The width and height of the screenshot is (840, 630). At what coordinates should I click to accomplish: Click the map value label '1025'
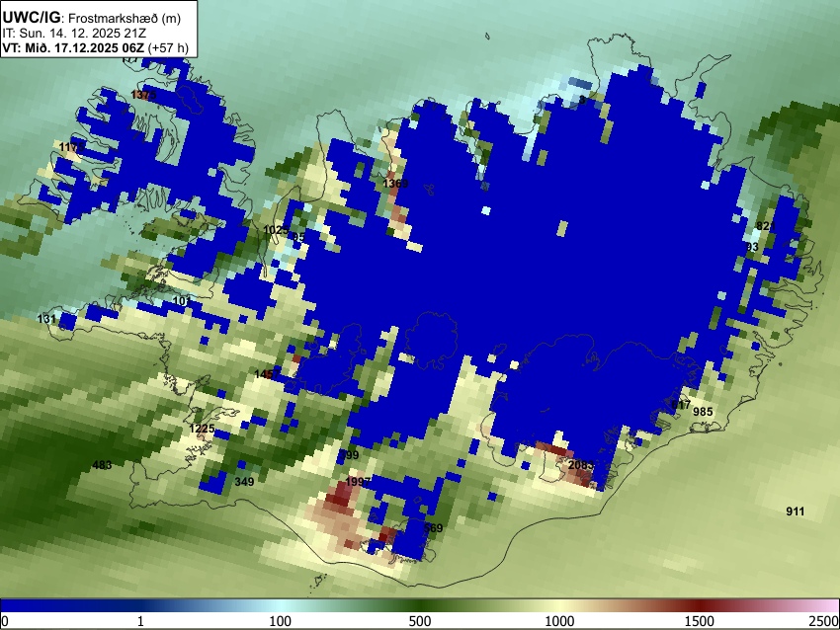[276, 230]
